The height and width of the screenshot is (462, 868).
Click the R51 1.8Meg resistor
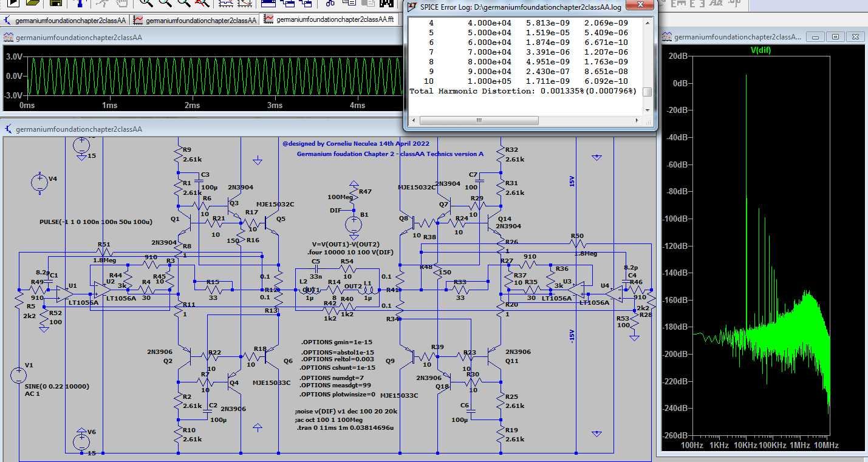(x=103, y=253)
